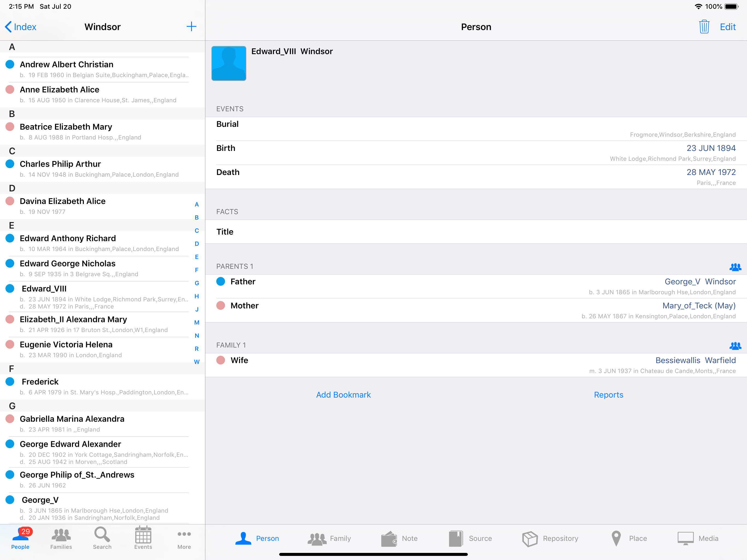
Task: Open Death event 28 MAY 1972
Action: [x=476, y=177]
